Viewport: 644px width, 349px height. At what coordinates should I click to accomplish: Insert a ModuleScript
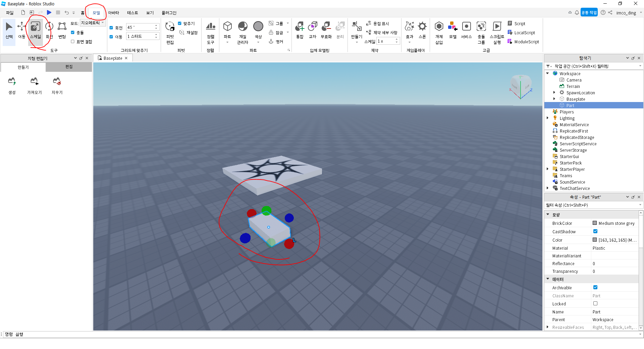click(x=523, y=42)
